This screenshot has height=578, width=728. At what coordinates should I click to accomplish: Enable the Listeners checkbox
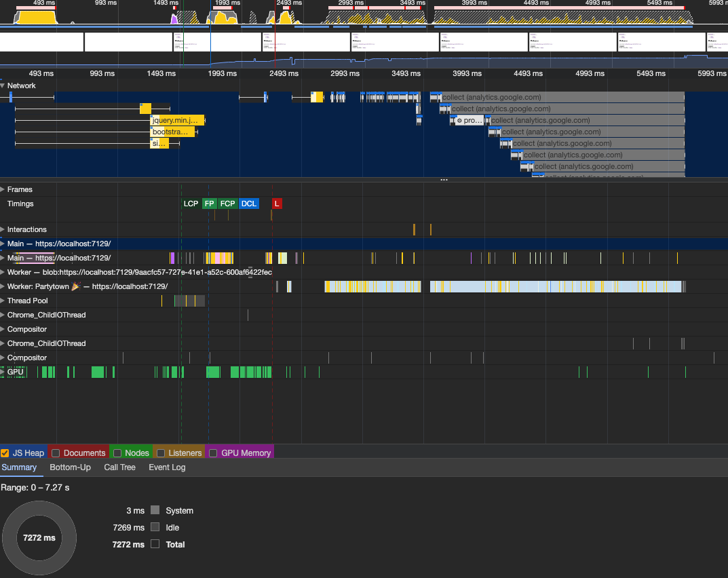(x=160, y=453)
